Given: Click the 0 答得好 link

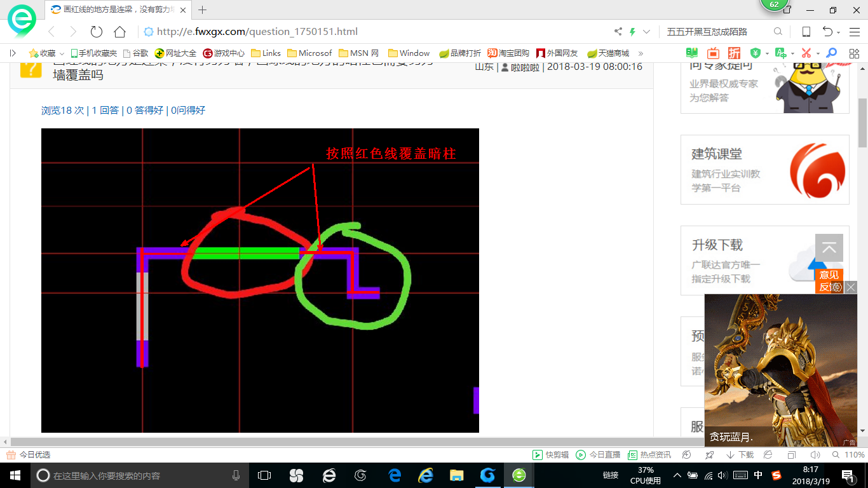Looking at the screenshot, I should [145, 111].
